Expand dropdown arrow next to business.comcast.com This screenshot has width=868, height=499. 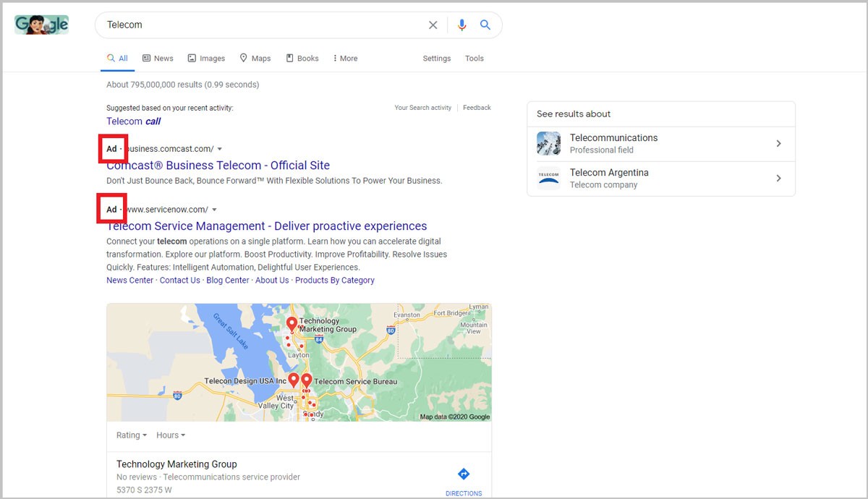coord(220,149)
